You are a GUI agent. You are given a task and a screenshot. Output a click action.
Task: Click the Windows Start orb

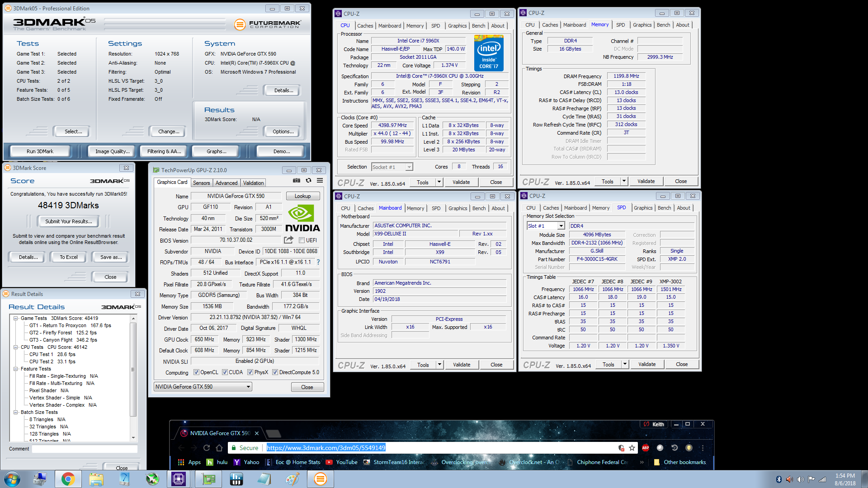12,479
